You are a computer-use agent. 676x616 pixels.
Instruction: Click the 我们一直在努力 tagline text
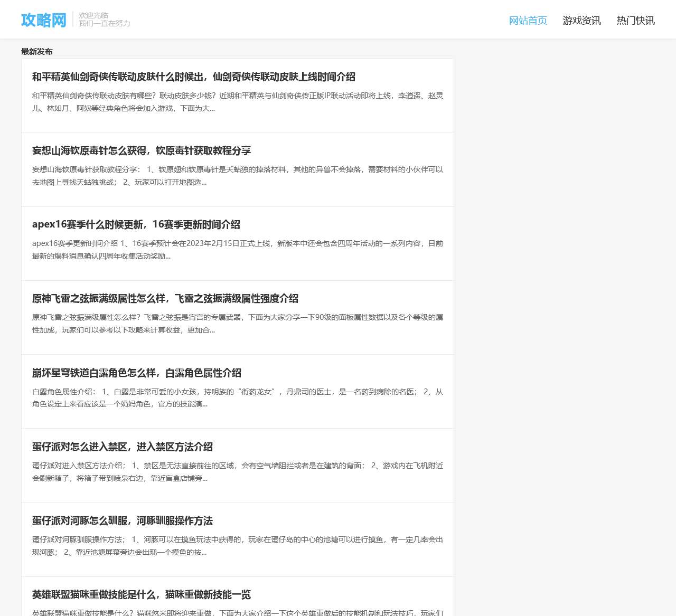point(105,23)
